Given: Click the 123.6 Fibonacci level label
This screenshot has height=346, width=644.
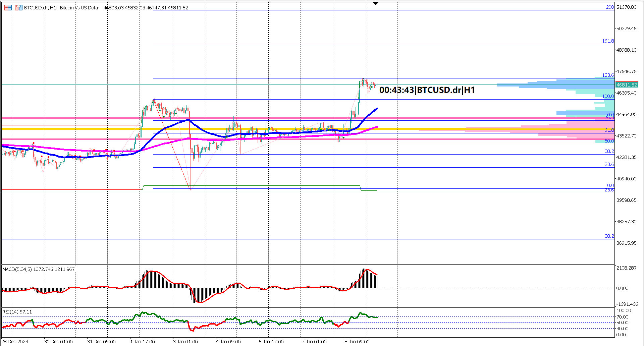Looking at the screenshot, I should pos(607,75).
